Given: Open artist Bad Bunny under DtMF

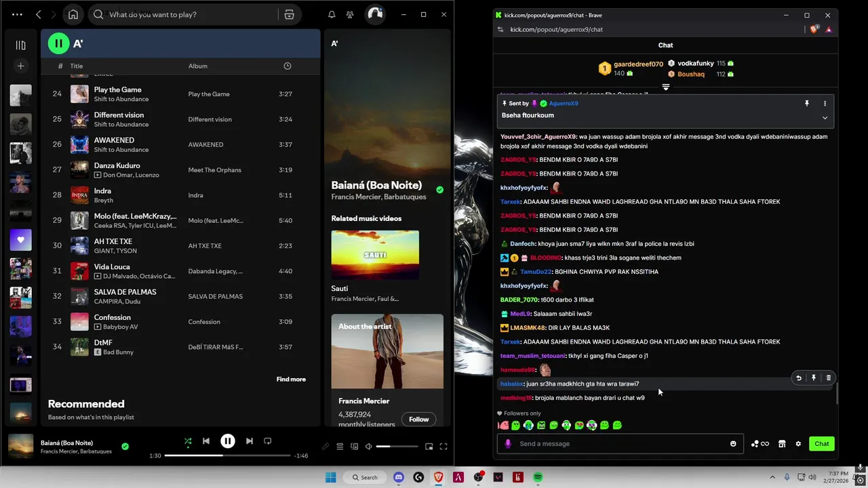Looking at the screenshot, I should pos(119,352).
